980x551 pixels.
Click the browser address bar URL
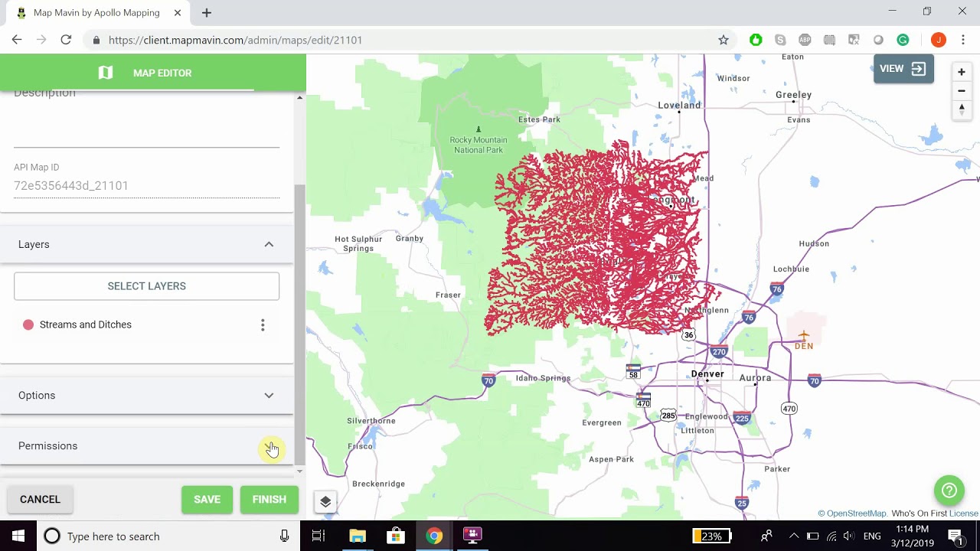point(235,40)
